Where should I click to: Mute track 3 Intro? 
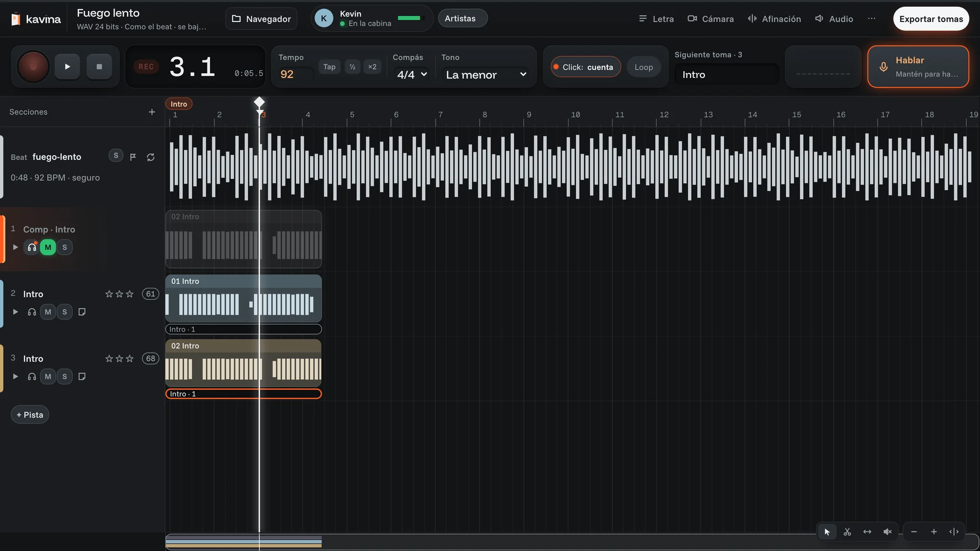[x=48, y=376]
